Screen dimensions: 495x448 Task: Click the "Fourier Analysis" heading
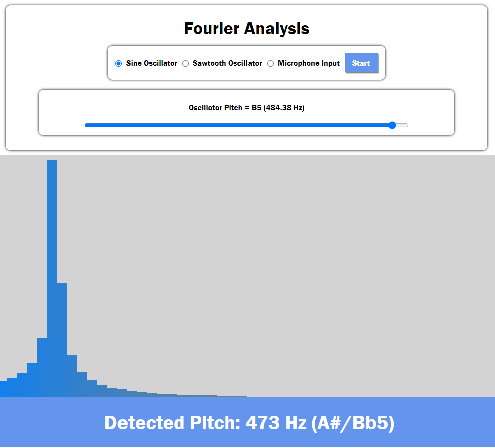(x=246, y=29)
